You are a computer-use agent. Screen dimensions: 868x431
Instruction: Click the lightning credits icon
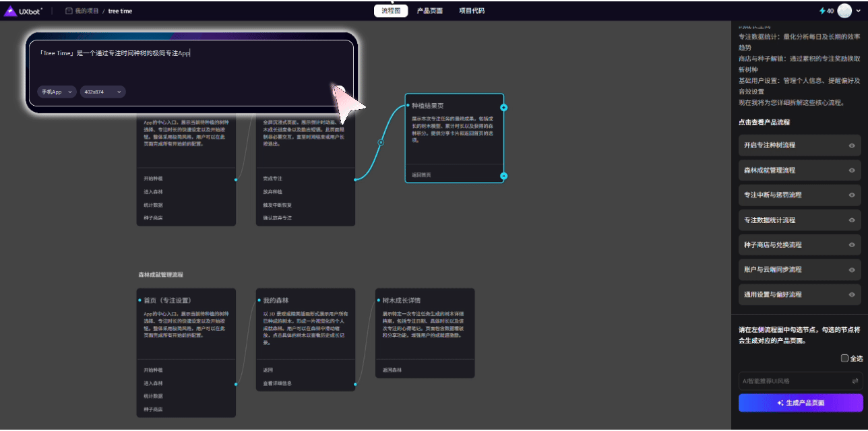click(x=821, y=11)
